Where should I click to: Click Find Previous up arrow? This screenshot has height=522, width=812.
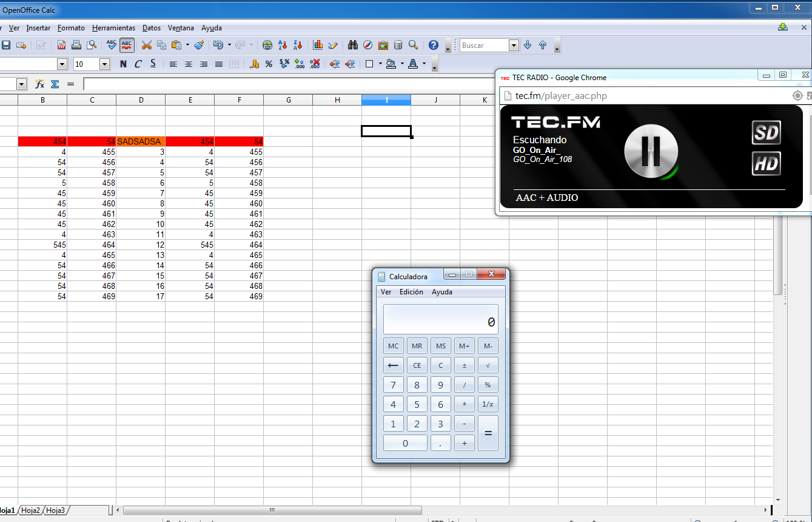click(x=543, y=45)
